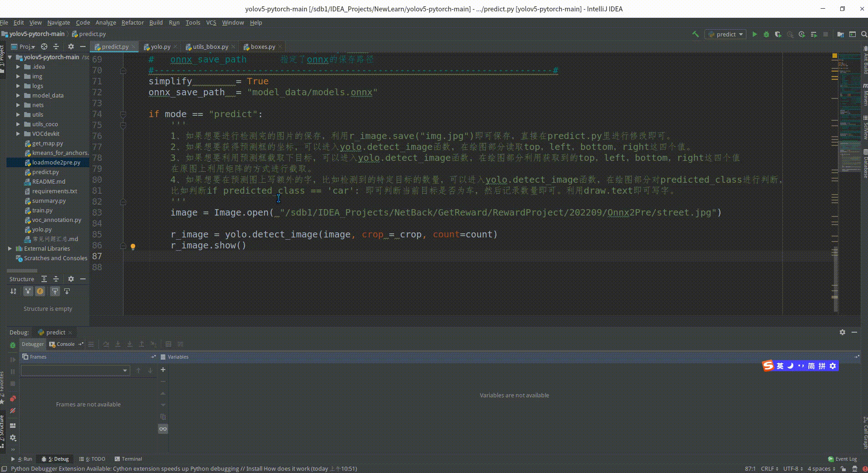Image resolution: width=868 pixels, height=473 pixels.
Task: Toggle Mute Breakpoints
Action: pyautogui.click(x=13, y=411)
